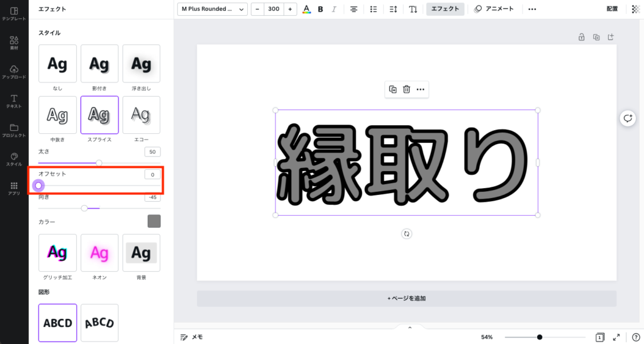The image size is (644, 344).
Task: Open the Text tab in the sidebar
Action: [x=14, y=101]
